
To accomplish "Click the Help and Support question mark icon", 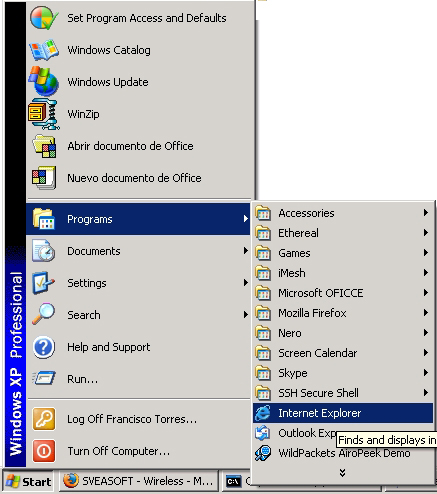I will [44, 347].
